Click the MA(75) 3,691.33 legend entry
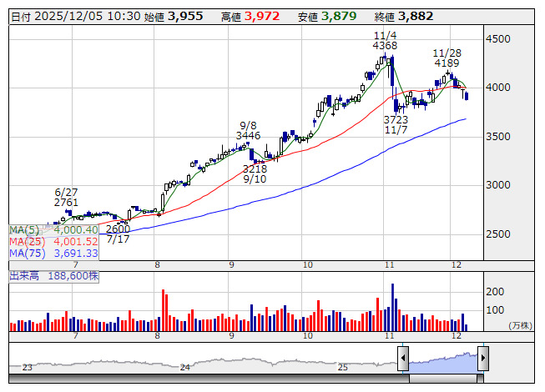This screenshot has height=392, width=545. click(53, 253)
